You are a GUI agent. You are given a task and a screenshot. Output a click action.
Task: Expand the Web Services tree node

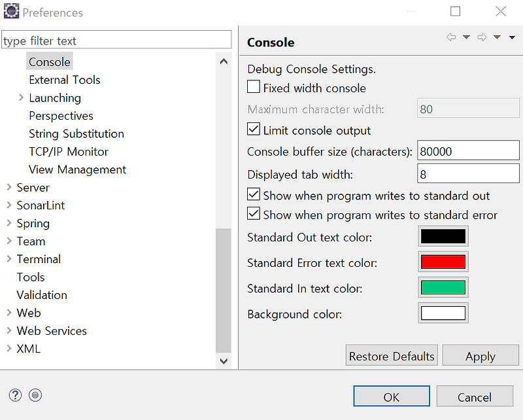point(9,330)
